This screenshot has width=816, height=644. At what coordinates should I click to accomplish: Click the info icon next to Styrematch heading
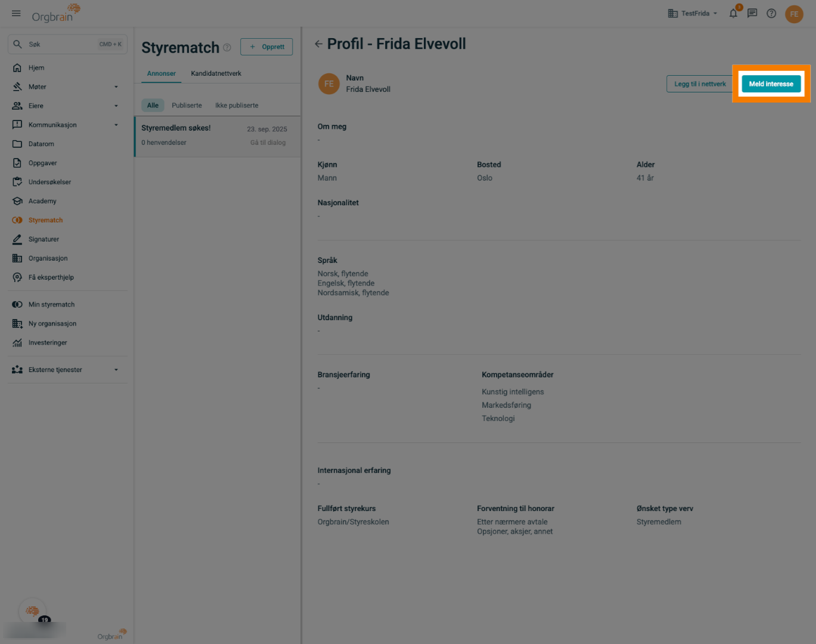pos(227,48)
